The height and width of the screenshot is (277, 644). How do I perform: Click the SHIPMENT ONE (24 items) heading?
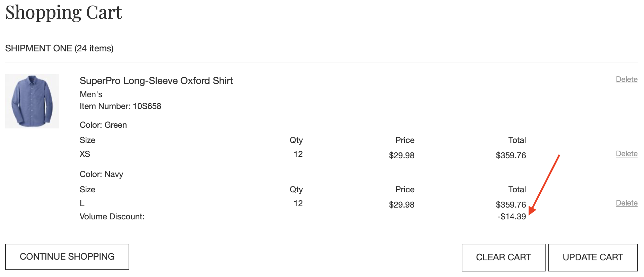tap(59, 48)
